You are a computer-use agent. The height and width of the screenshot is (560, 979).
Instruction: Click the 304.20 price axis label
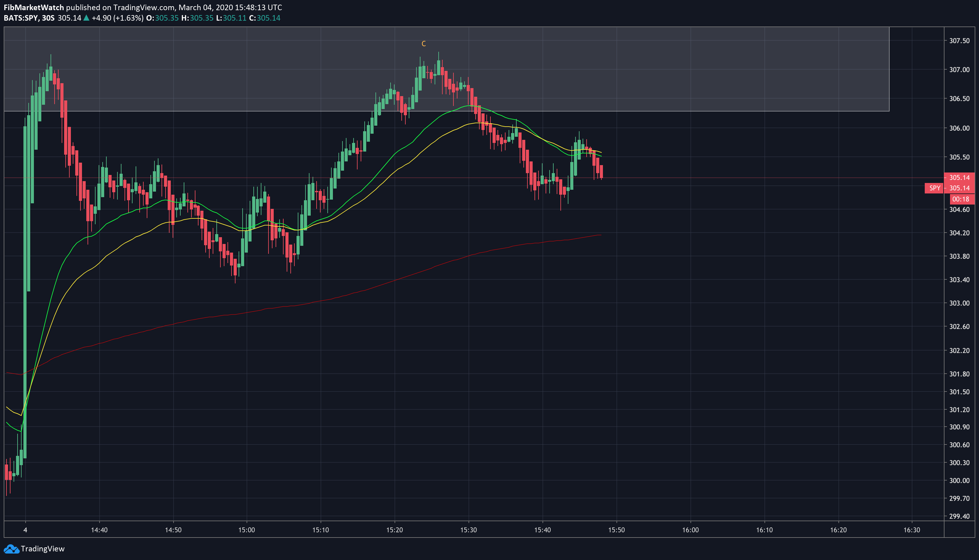[959, 233]
